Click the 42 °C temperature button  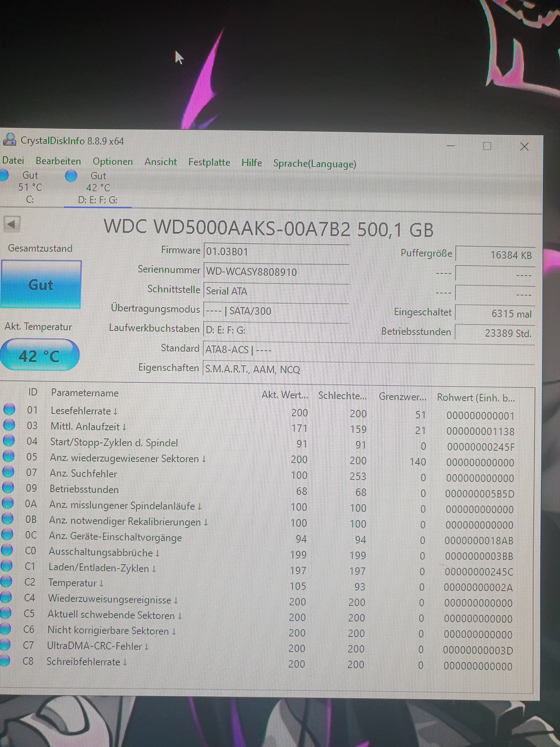click(39, 355)
